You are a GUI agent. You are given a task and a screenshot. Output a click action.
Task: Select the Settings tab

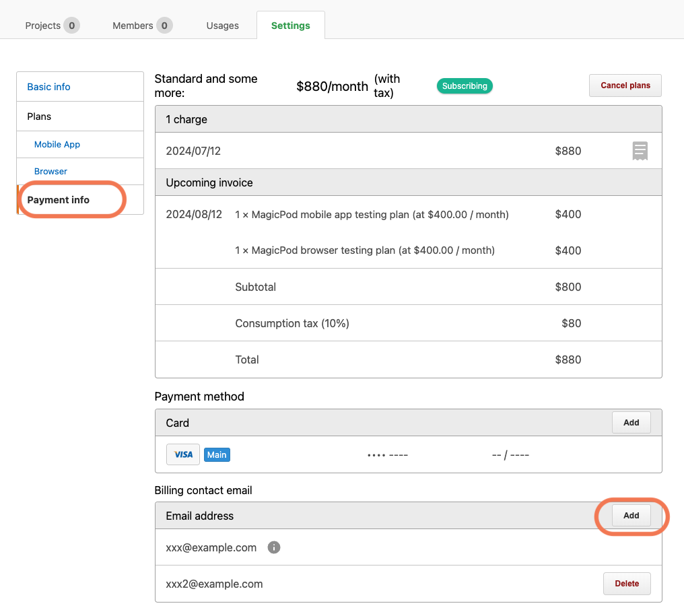pyautogui.click(x=291, y=26)
